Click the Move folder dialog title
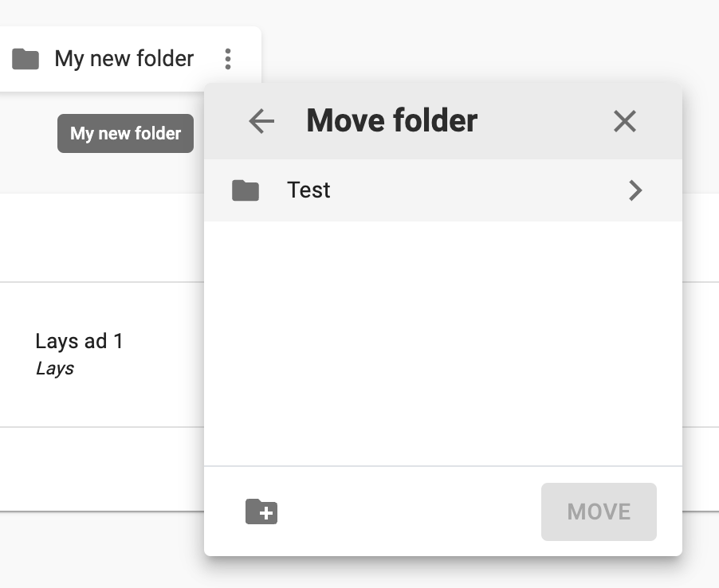Image resolution: width=719 pixels, height=588 pixels. click(391, 120)
